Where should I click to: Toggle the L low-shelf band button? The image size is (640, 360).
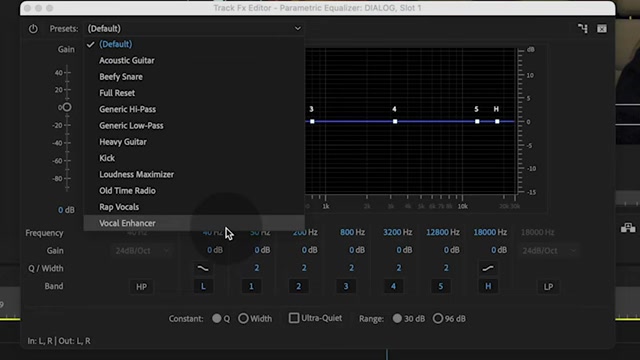pyautogui.click(x=203, y=287)
